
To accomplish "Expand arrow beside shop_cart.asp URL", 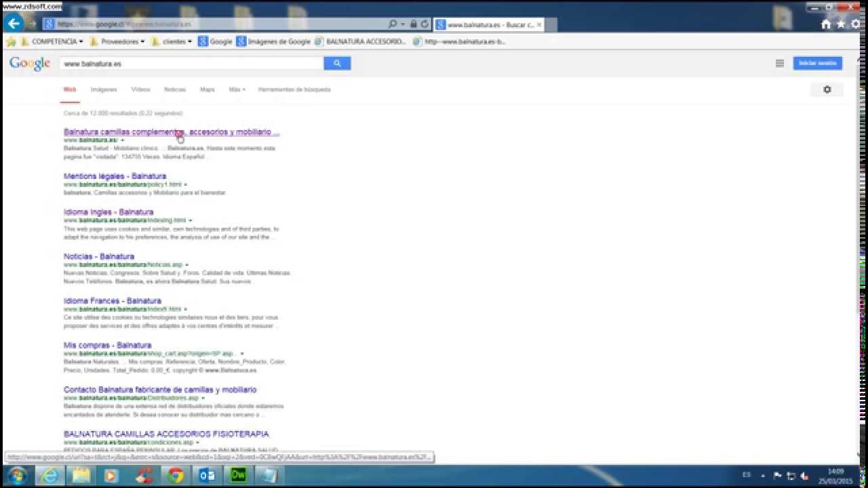I will point(242,353).
